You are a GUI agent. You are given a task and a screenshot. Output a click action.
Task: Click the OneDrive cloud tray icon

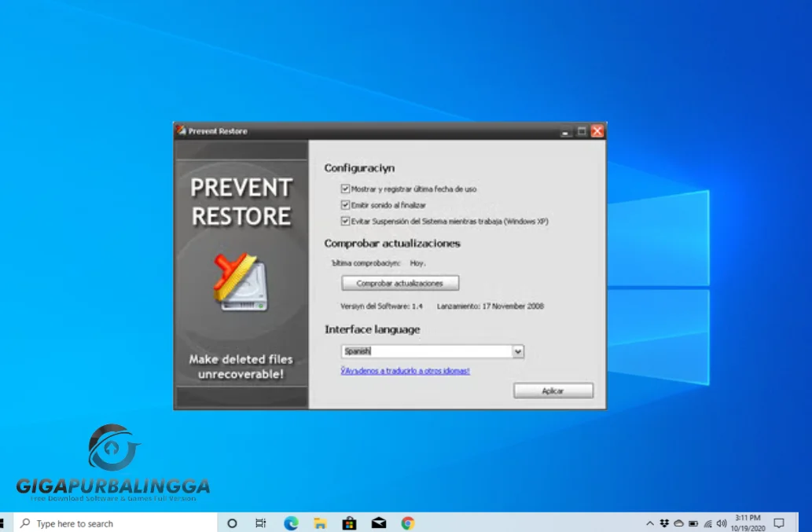(678, 523)
